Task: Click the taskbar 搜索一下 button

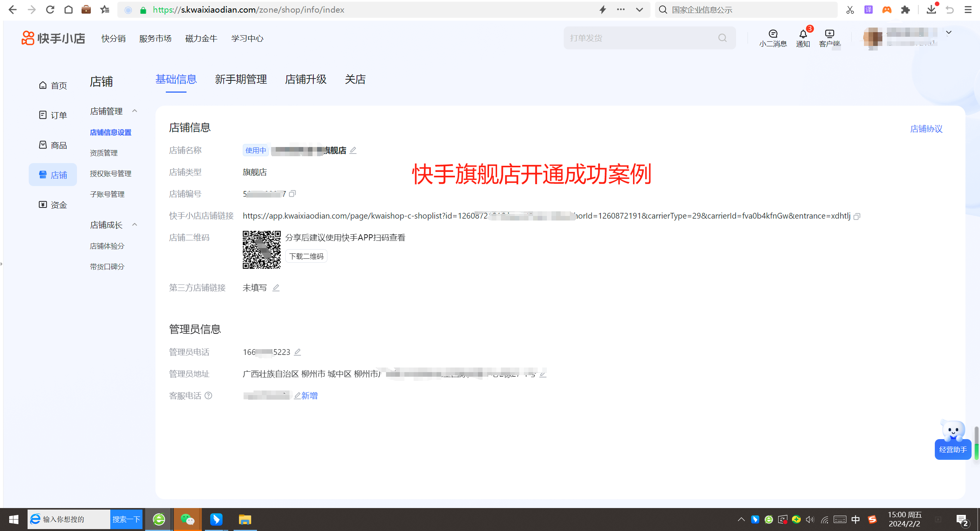Action: (126, 519)
